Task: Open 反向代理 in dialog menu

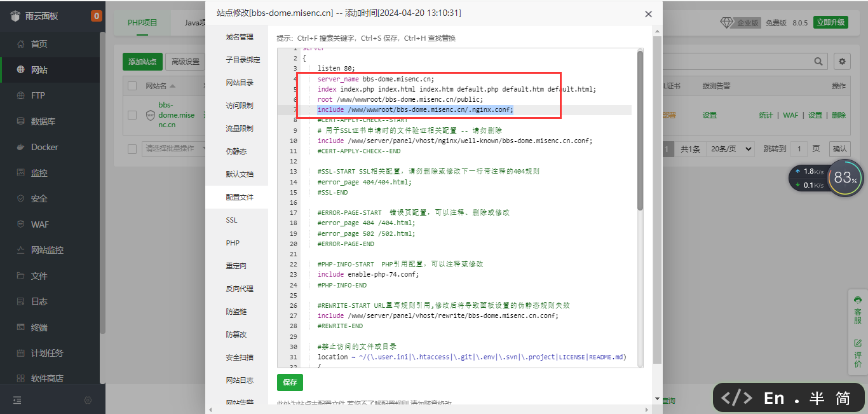Action: click(240, 289)
